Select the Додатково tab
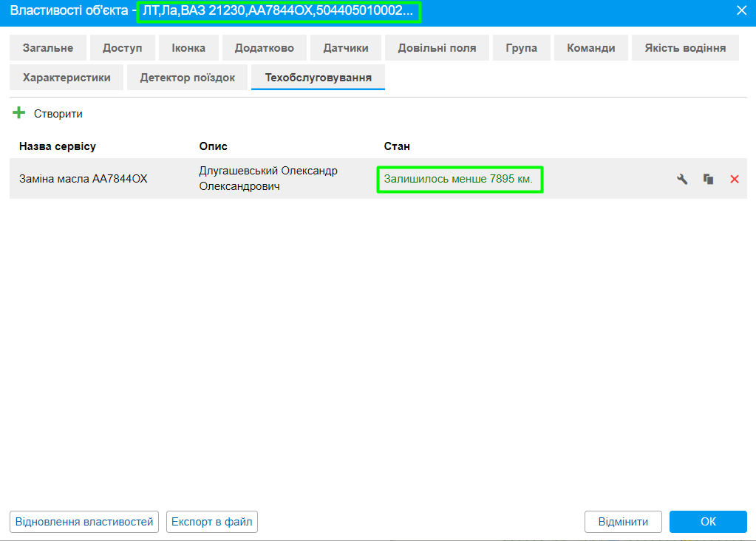Screen dimensions: 756x541 pos(264,48)
